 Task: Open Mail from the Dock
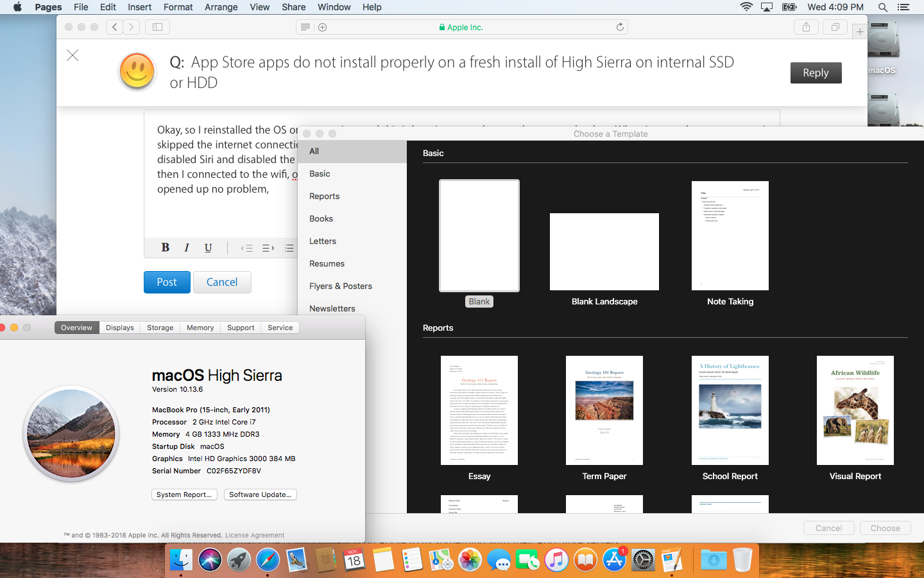pyautogui.click(x=296, y=560)
